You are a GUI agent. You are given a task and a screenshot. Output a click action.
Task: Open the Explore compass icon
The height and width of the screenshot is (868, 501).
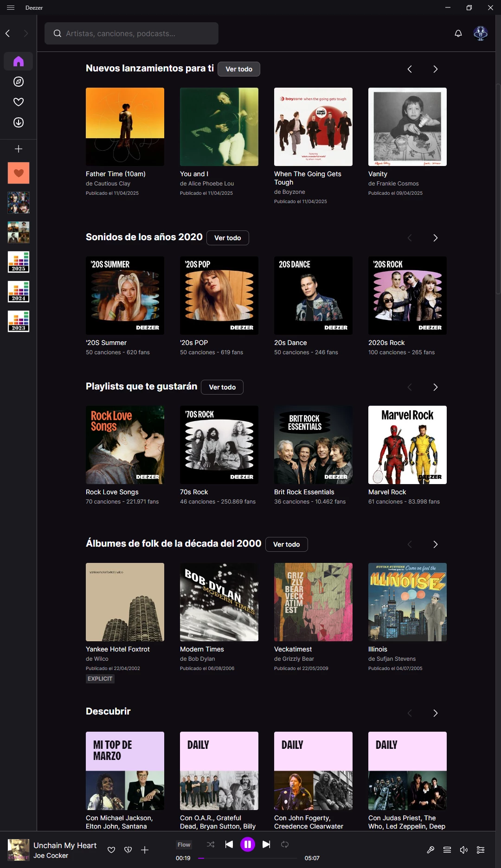coord(19,82)
